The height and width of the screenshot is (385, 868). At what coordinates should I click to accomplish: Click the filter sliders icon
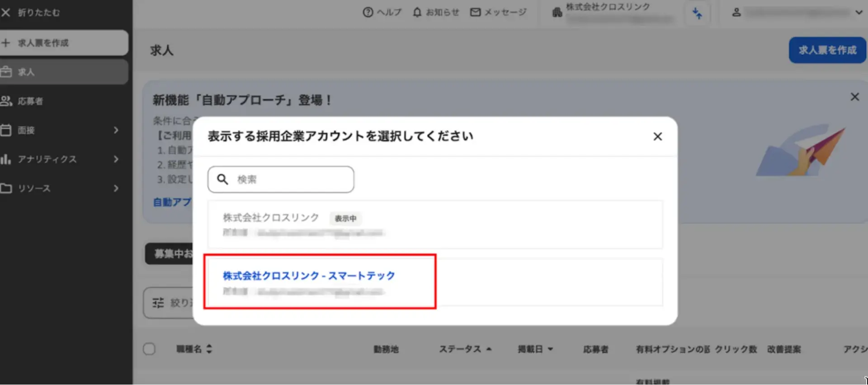tap(158, 303)
